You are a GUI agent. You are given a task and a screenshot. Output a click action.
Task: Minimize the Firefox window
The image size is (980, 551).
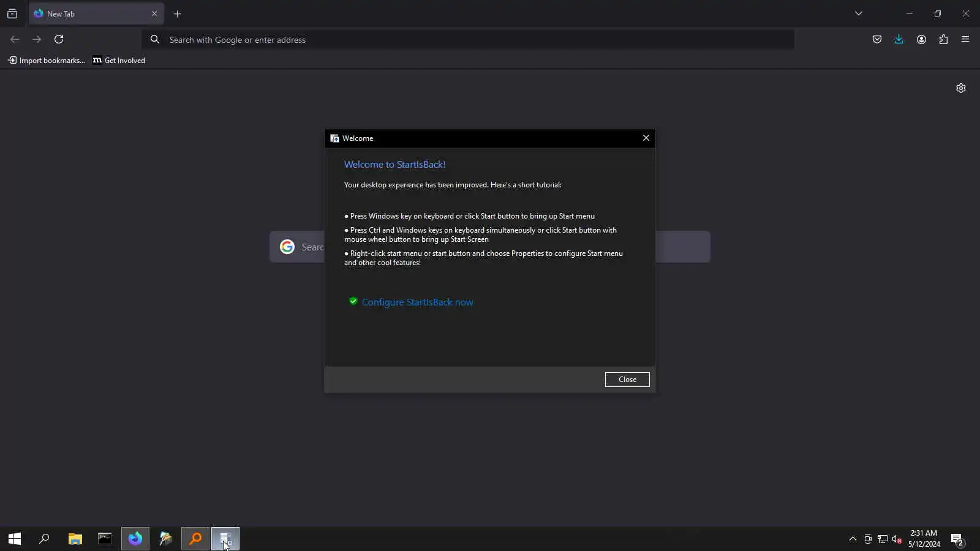(x=910, y=13)
